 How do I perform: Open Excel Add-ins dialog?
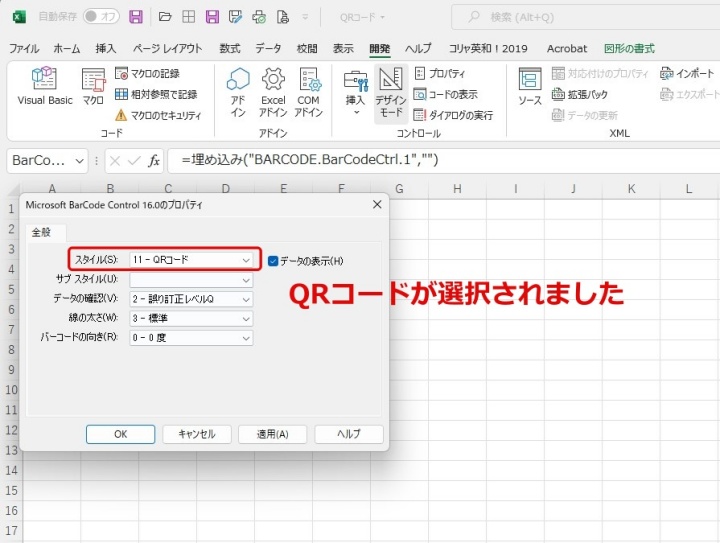pos(273,92)
